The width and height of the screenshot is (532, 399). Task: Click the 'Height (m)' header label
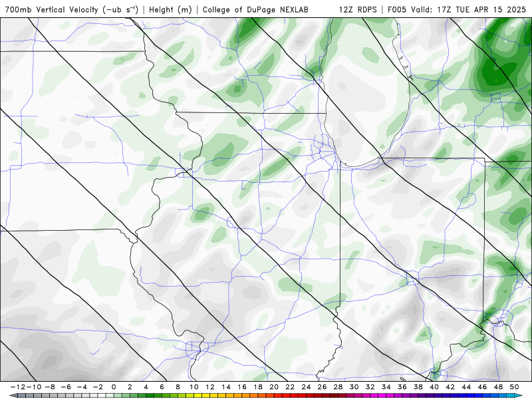pyautogui.click(x=170, y=9)
